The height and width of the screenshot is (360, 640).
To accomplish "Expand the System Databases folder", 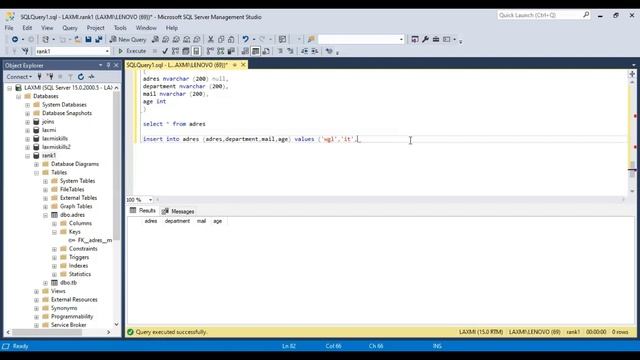I will click(27, 105).
